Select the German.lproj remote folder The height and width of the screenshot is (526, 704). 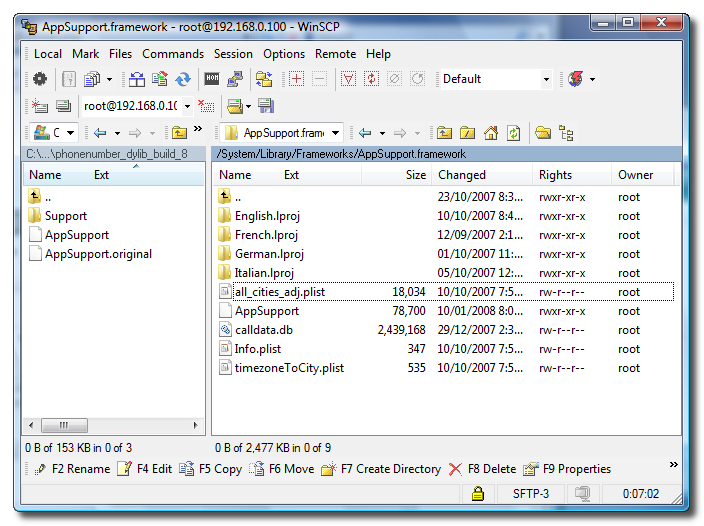pyautogui.click(x=269, y=254)
